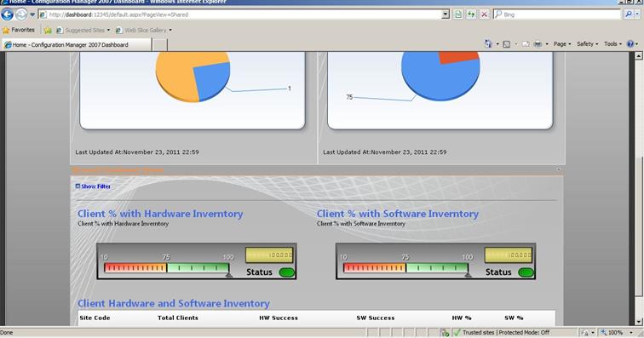The image size is (644, 338).
Task: Go forward with the browser Forward arrow
Action: pyautogui.click(x=21, y=14)
